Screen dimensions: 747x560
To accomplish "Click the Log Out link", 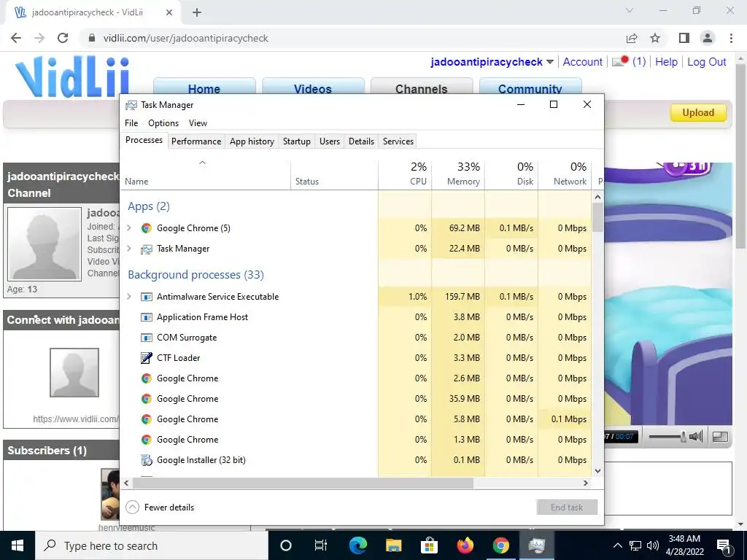I will pos(706,62).
